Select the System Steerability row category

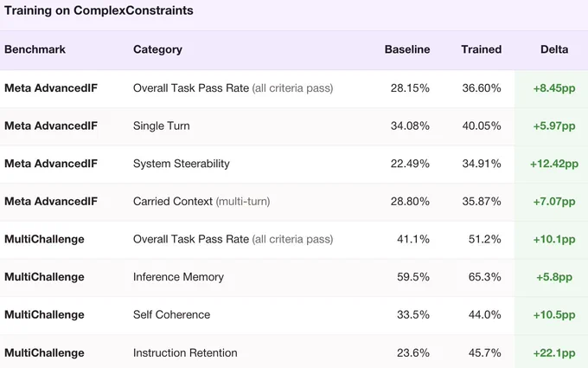tap(181, 164)
